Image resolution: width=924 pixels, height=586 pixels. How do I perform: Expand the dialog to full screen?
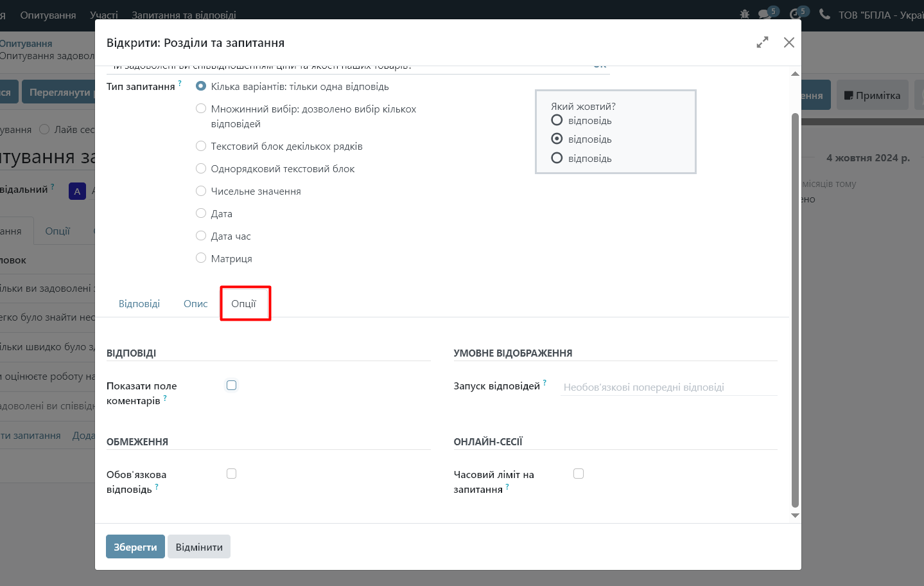click(762, 42)
